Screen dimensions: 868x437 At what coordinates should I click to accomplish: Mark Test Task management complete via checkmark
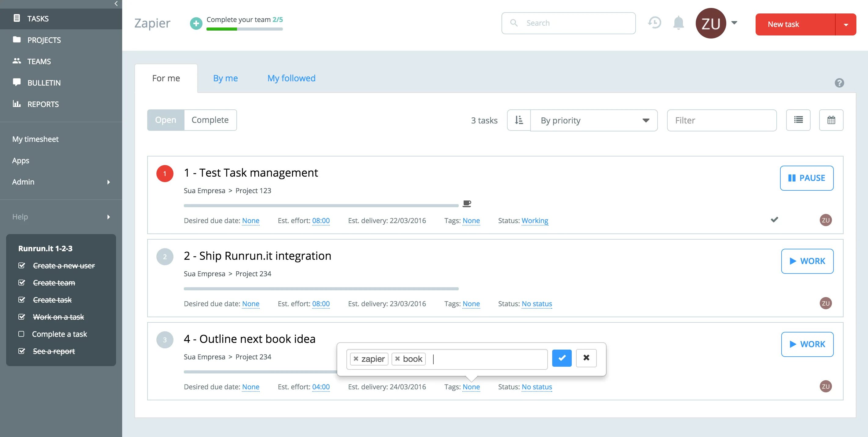[774, 220]
